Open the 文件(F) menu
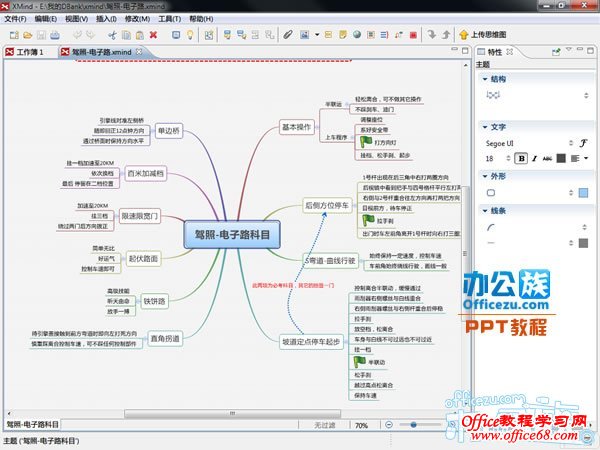The image size is (600, 450). tap(15, 19)
